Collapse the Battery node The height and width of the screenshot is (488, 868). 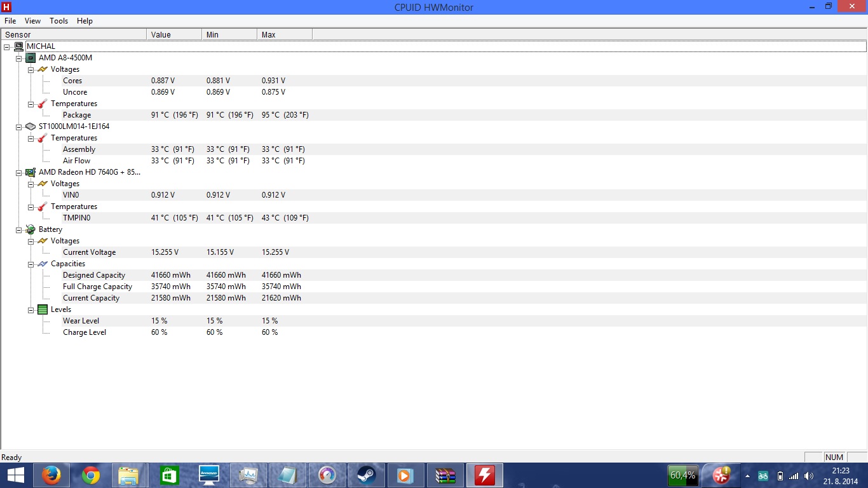coord(18,229)
